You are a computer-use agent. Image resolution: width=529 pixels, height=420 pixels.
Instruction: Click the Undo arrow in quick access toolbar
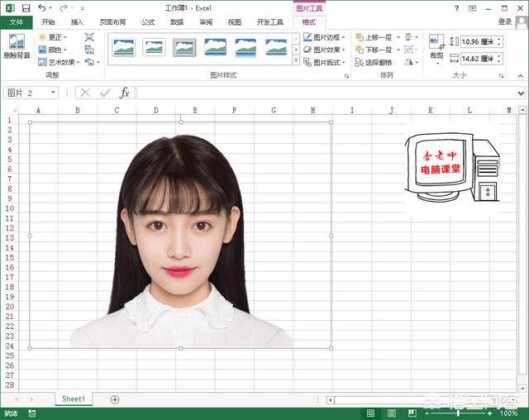(41, 7)
